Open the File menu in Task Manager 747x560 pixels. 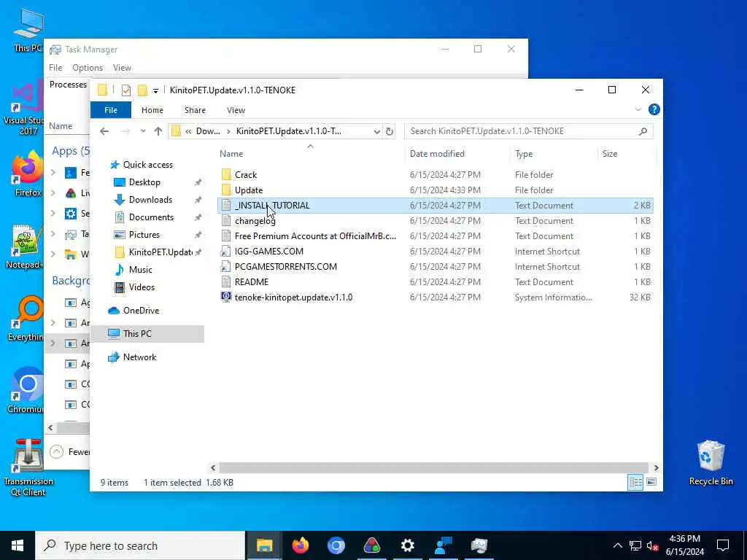coord(55,68)
